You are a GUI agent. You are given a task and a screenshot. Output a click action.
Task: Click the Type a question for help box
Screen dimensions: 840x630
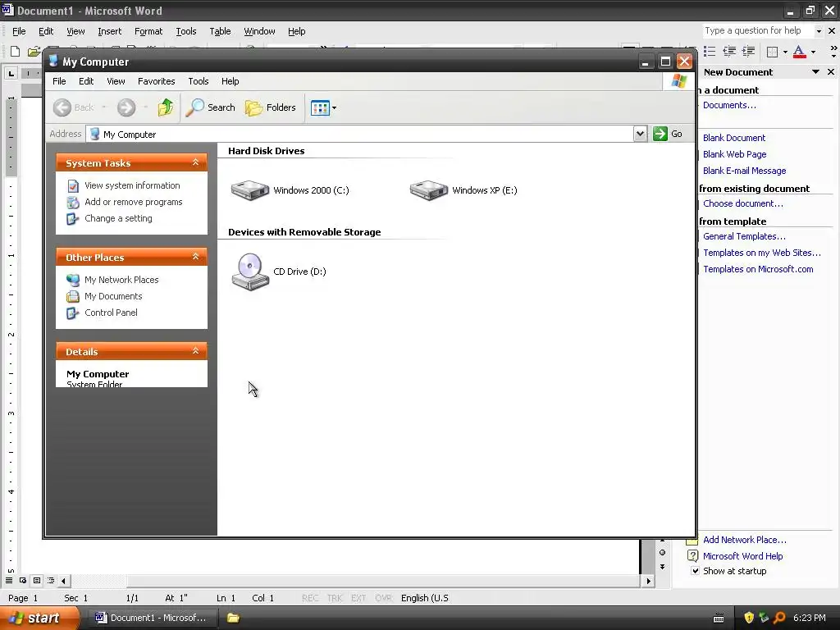click(x=758, y=31)
